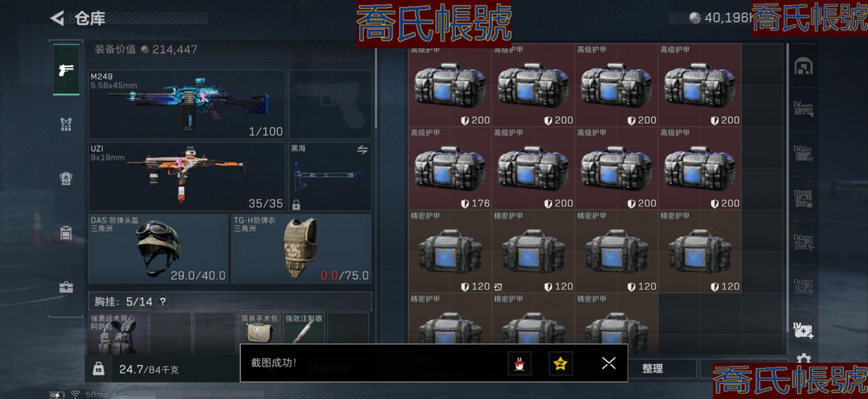Viewport: 868px width, 399px height.
Task: Click the 简易手术包 item in chest rig
Action: (259, 333)
